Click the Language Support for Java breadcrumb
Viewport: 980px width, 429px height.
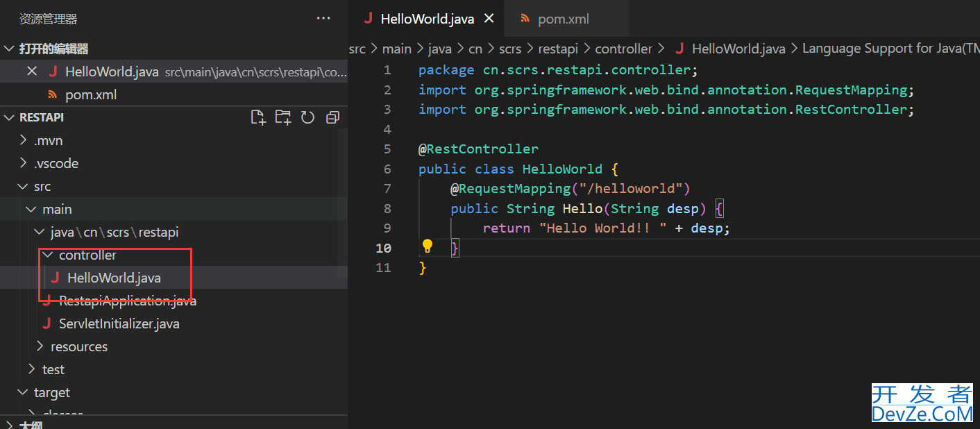click(x=891, y=49)
